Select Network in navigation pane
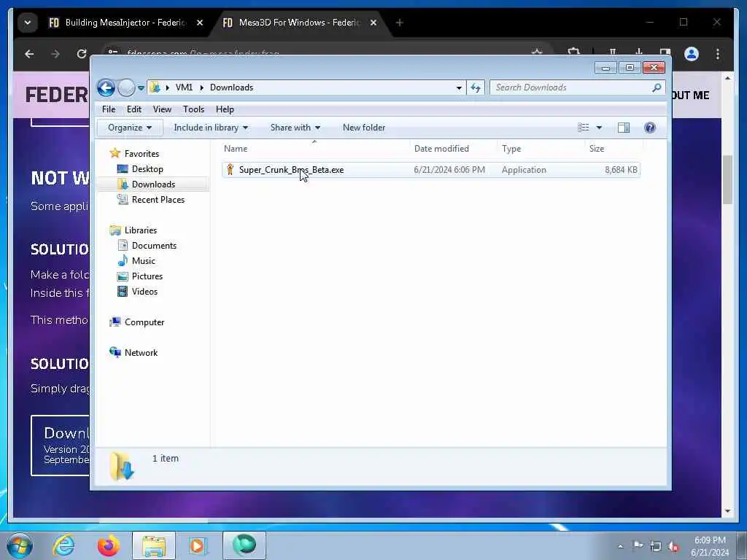 pos(141,353)
